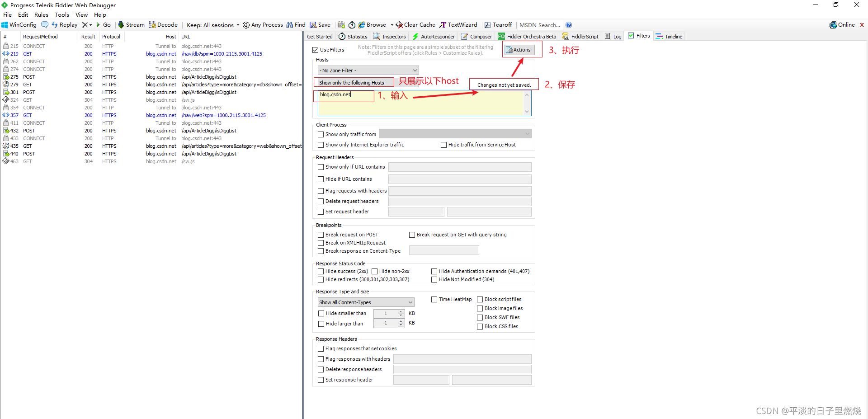The image size is (868, 419).
Task: Select session 219 GET /nav/db
Action: [x=151, y=54]
